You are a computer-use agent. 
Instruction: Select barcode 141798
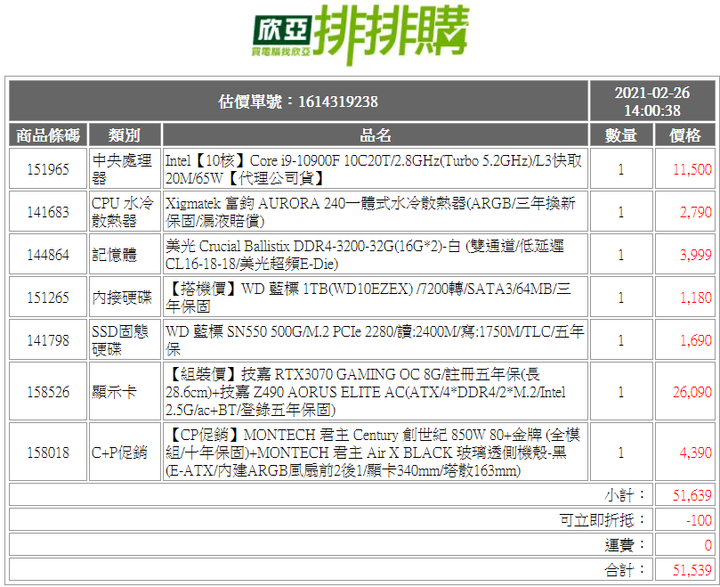(x=48, y=340)
